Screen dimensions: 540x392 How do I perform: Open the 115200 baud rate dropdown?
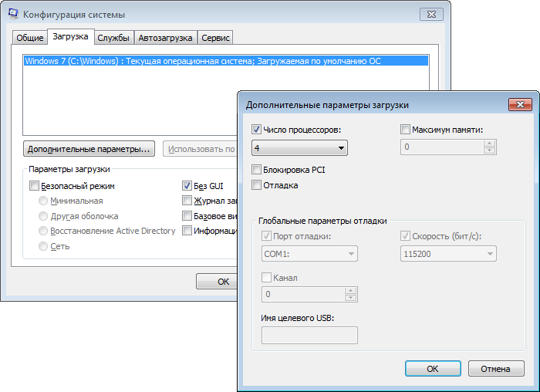(448, 254)
